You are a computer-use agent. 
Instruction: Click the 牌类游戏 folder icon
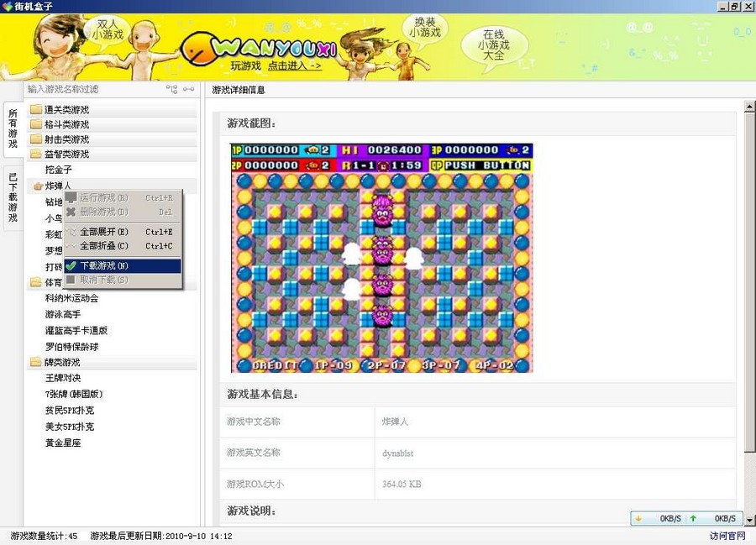(x=34, y=362)
